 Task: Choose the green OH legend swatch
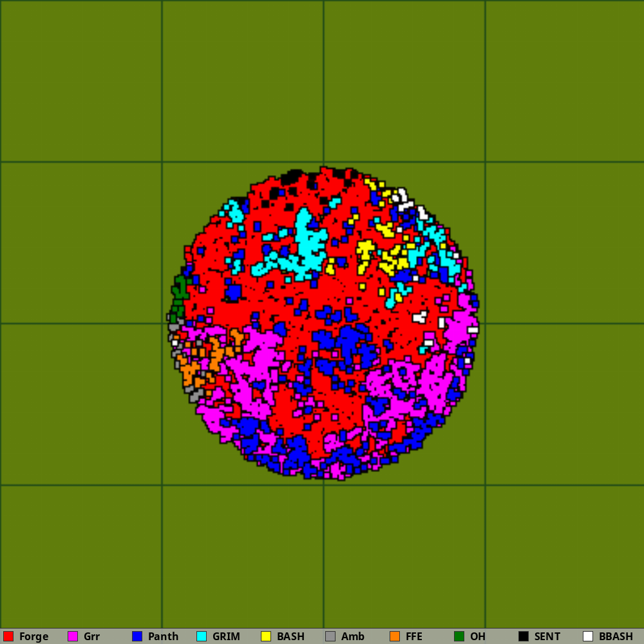tap(459, 636)
